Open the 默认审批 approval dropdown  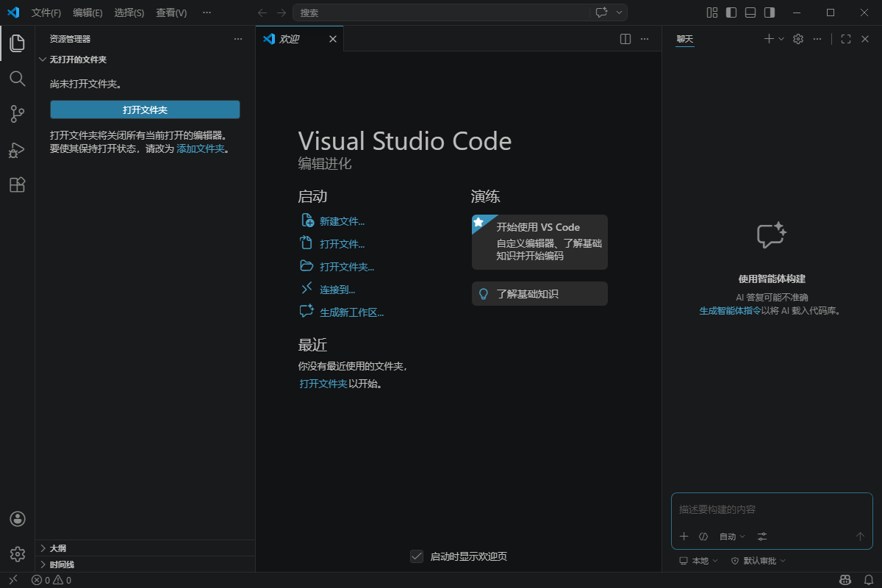click(759, 561)
